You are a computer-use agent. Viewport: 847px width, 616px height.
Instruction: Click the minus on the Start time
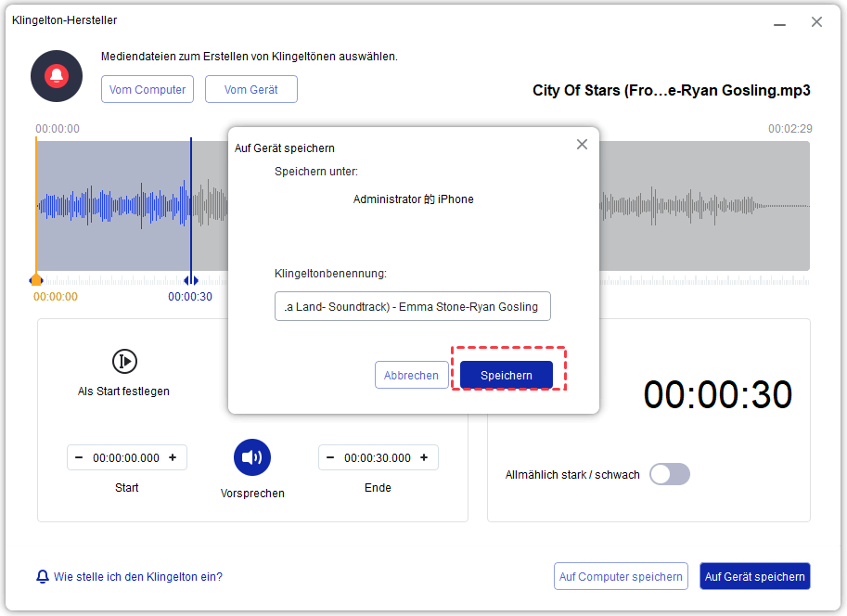[x=79, y=457]
